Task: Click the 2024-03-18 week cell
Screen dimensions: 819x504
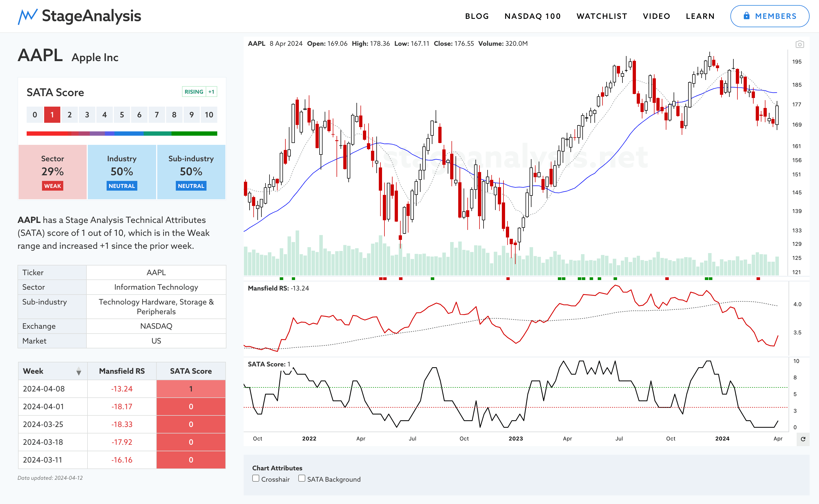Action: [x=53, y=442]
